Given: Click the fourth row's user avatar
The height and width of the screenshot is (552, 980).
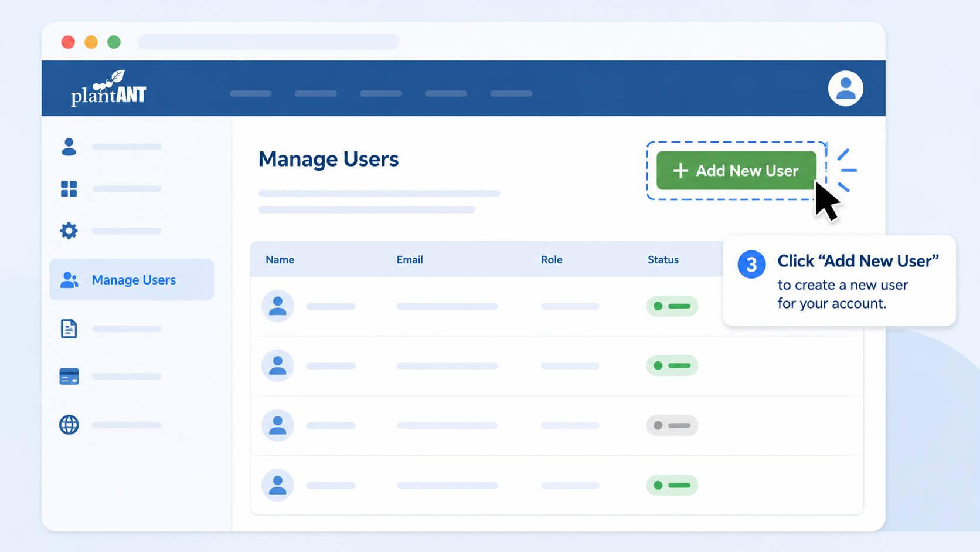Looking at the screenshot, I should tap(277, 485).
